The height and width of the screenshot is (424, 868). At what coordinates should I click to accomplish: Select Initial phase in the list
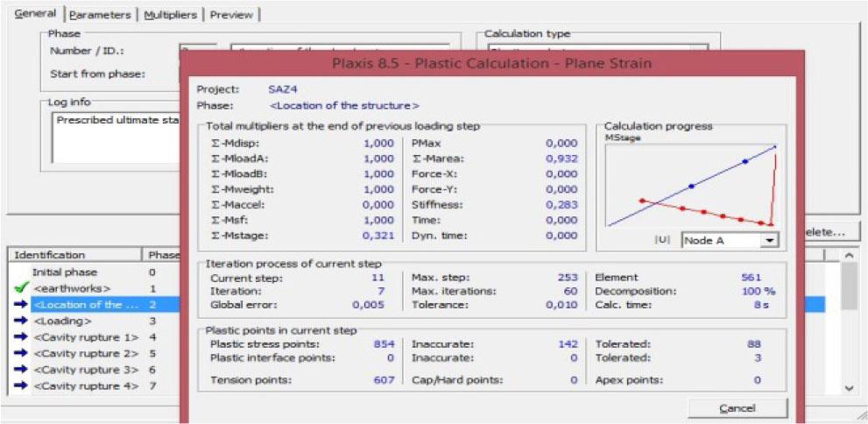[65, 272]
